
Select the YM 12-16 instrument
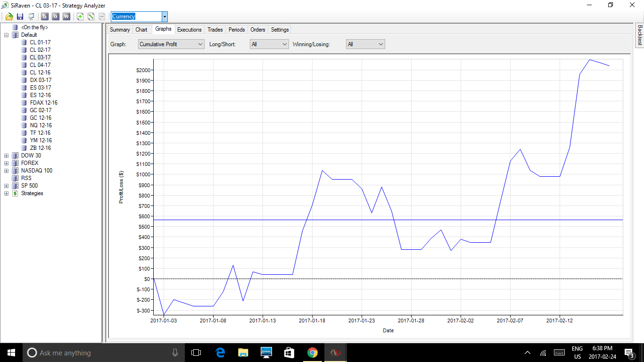click(x=41, y=140)
